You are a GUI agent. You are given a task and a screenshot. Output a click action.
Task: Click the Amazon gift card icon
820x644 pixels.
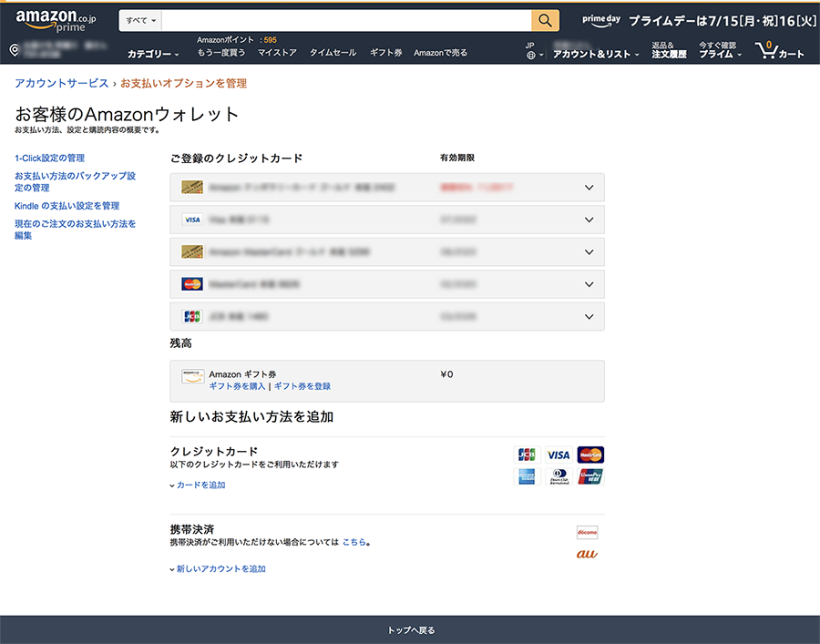[192, 376]
